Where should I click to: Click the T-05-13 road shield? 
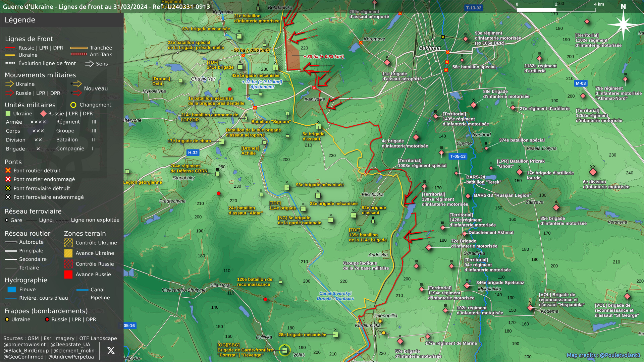point(458,157)
